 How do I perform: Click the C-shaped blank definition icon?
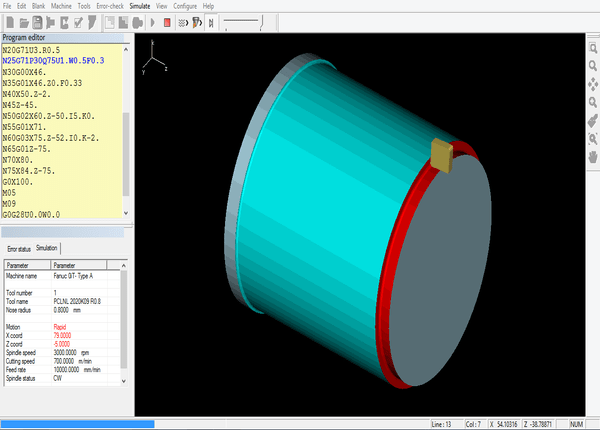click(64, 23)
